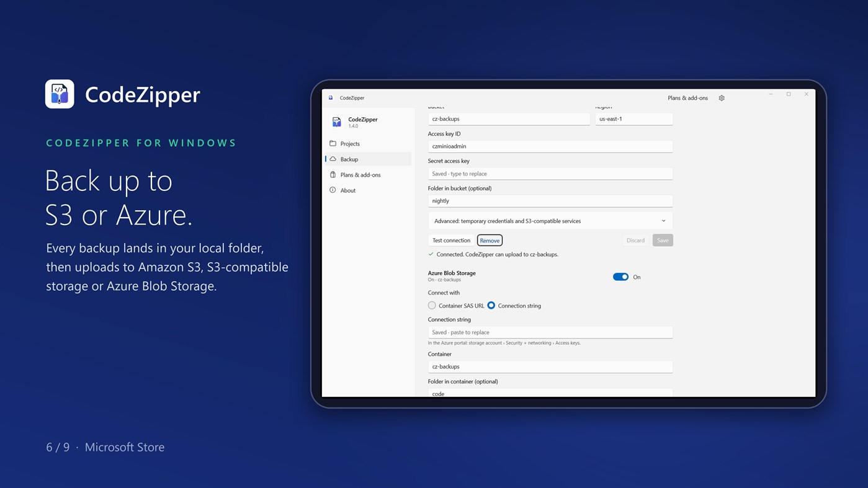Click the 'Folder in container (optional)' label
Image resolution: width=868 pixels, height=488 pixels.
(463, 382)
